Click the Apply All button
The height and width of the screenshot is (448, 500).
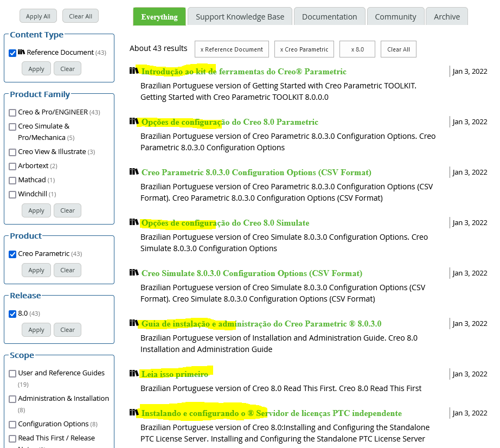(x=38, y=16)
